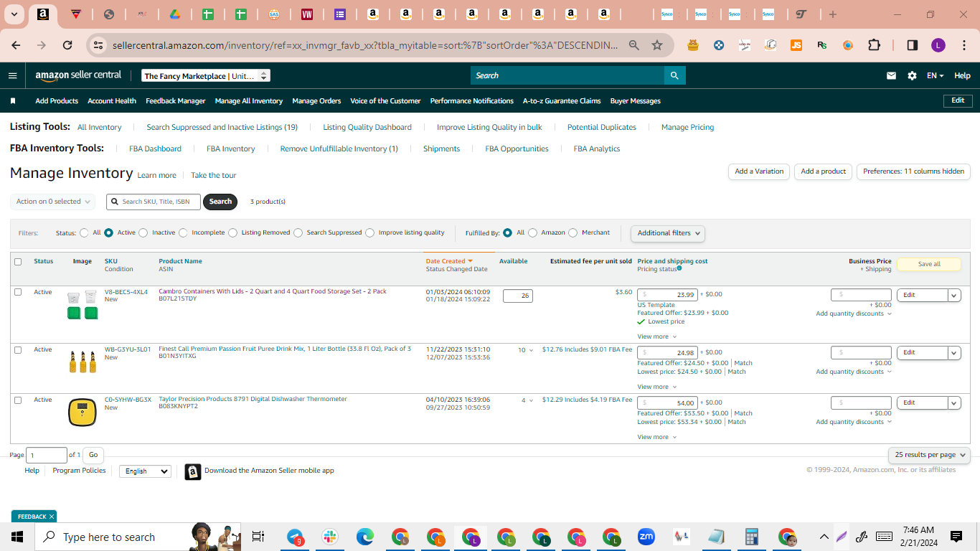Click the bookmark flag icon beside Add Products

pos(13,101)
